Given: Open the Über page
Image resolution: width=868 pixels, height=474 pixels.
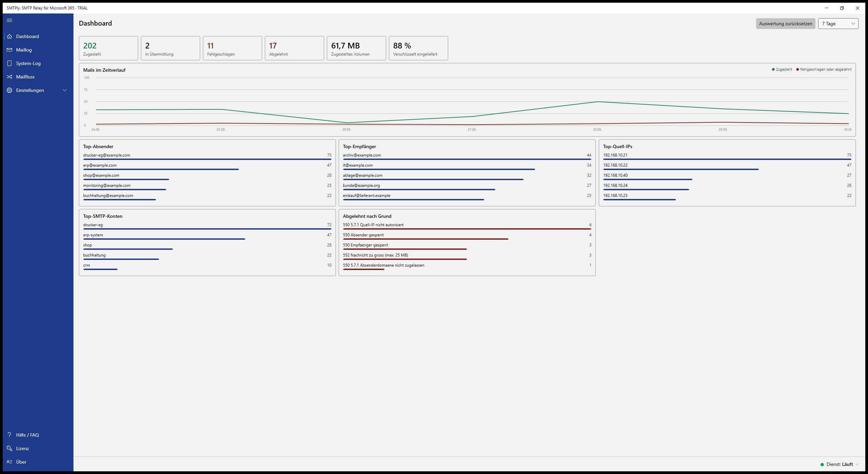Looking at the screenshot, I should click(38, 462).
